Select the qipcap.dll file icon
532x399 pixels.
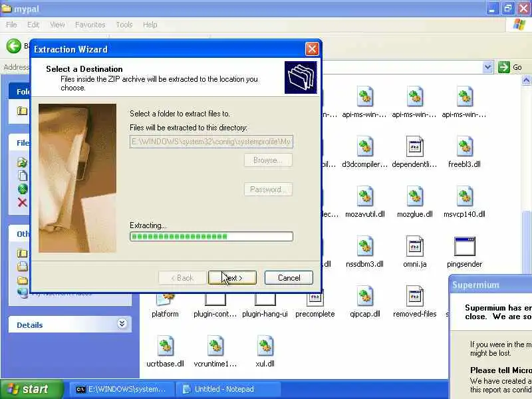click(x=364, y=296)
